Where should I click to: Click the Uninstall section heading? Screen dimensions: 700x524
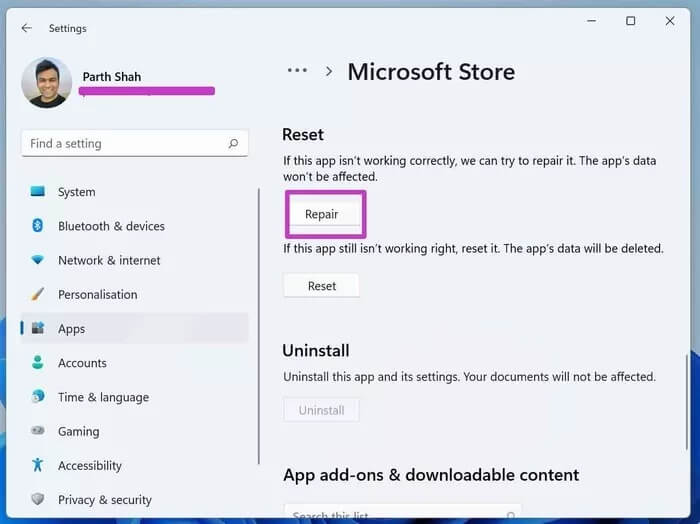click(316, 350)
